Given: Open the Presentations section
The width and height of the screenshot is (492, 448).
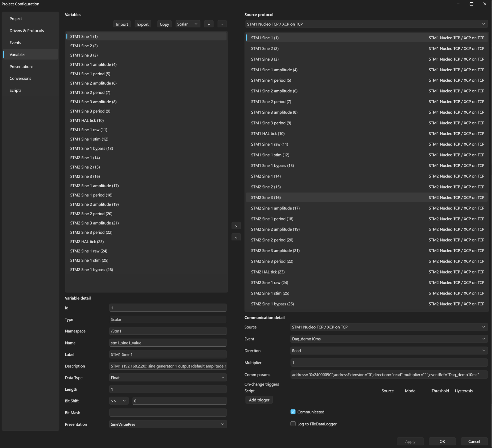Looking at the screenshot, I should point(31,67).
